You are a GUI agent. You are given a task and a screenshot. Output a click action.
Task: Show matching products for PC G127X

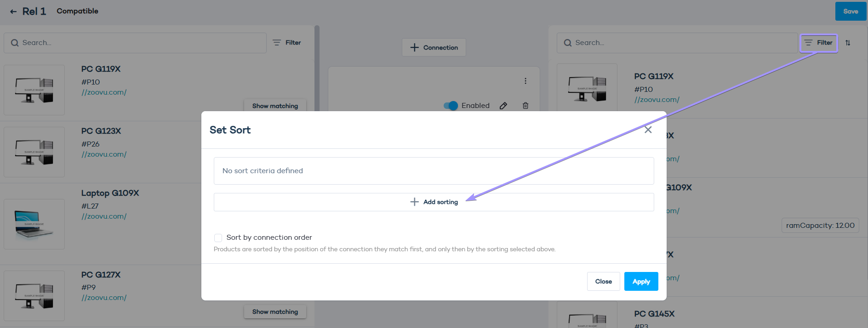tap(275, 311)
